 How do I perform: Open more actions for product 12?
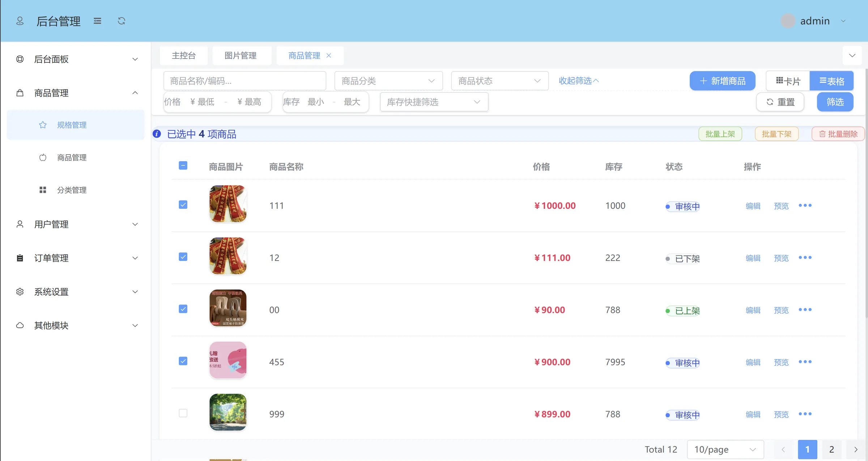pos(805,257)
